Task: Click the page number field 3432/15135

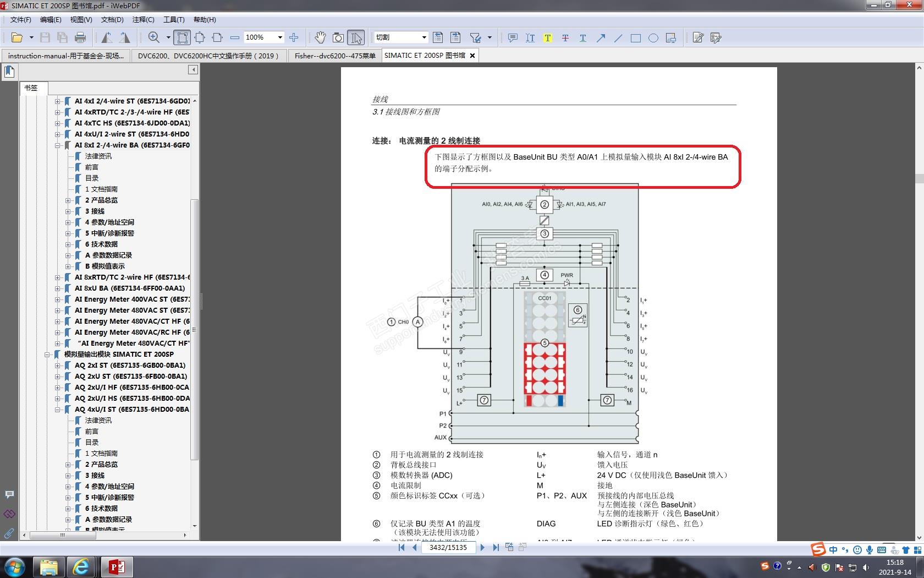Action: pyautogui.click(x=448, y=547)
